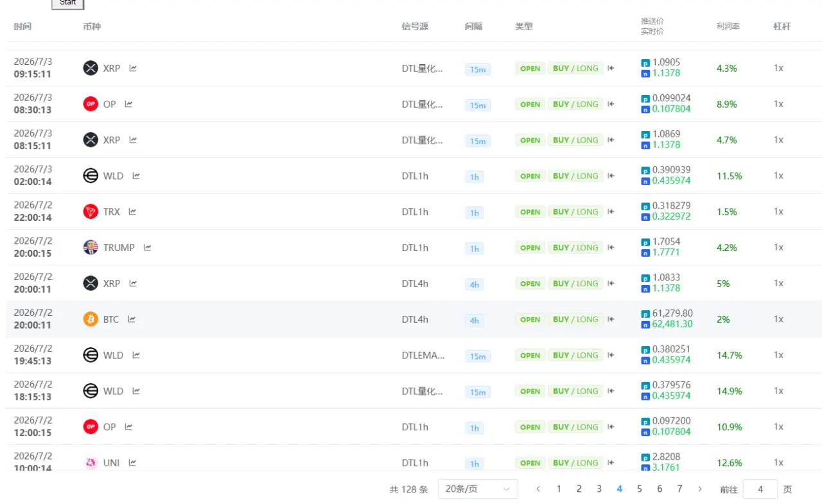
Task: Click XRP logo in 09:15:11 row
Action: click(91, 68)
